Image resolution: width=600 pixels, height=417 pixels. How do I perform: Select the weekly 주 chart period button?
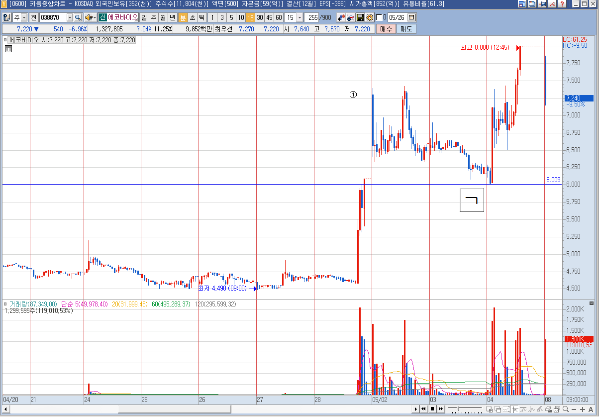(x=153, y=18)
